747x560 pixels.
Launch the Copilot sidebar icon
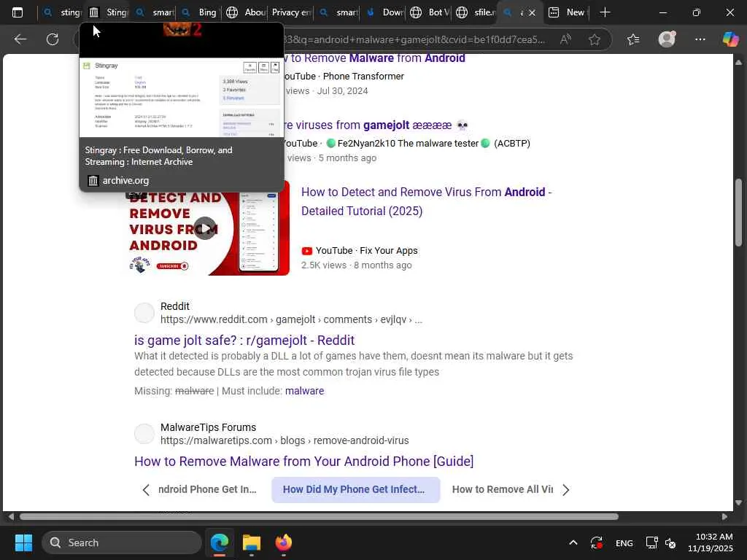[730, 39]
